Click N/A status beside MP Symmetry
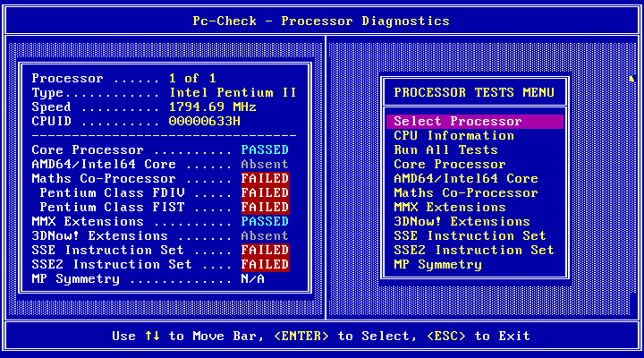This screenshot has width=644, height=358. (x=252, y=279)
